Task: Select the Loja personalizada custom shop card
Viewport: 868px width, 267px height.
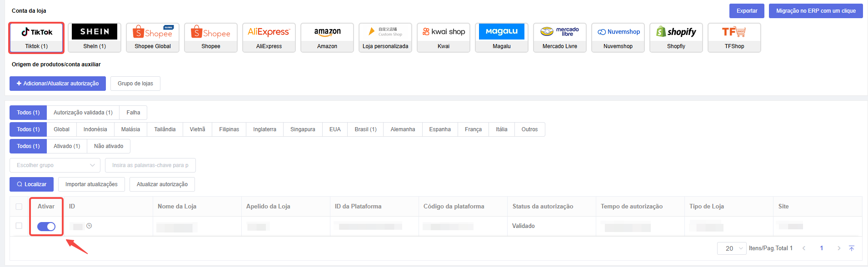Action: pyautogui.click(x=385, y=38)
